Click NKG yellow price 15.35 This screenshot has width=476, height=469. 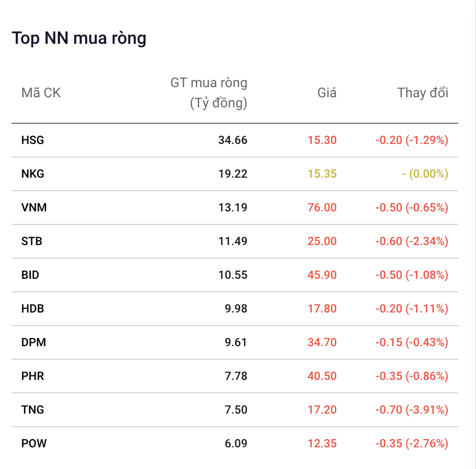322,174
